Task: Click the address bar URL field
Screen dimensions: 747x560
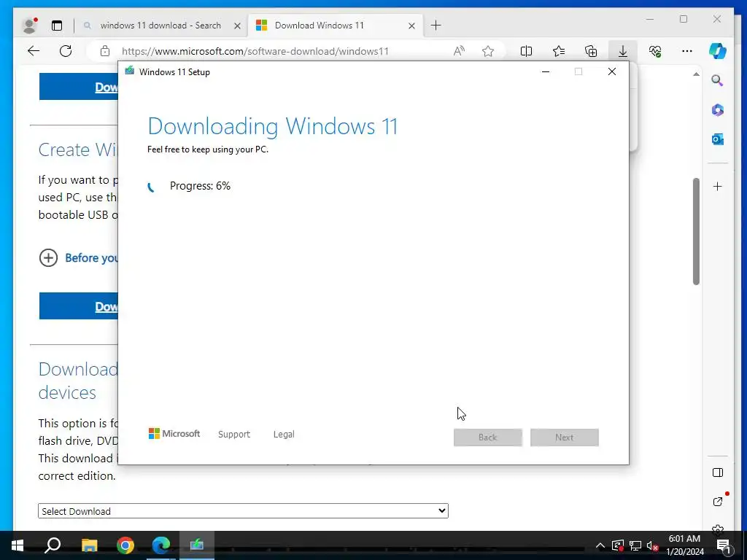Action: click(x=255, y=52)
